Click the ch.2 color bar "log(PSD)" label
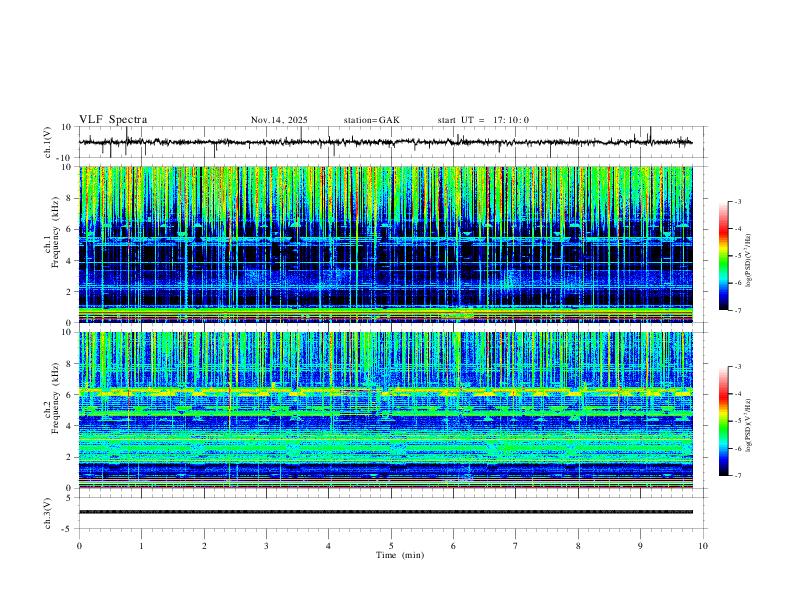 pyautogui.click(x=748, y=425)
